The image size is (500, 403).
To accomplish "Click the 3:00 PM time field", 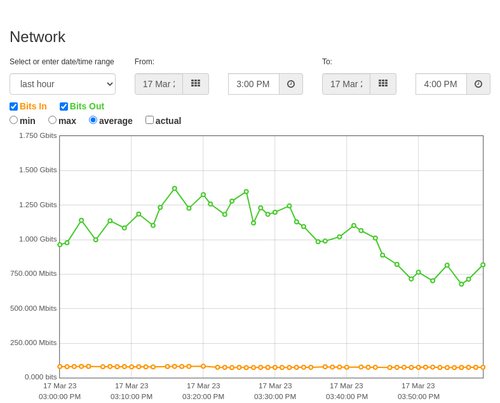I will click(254, 84).
